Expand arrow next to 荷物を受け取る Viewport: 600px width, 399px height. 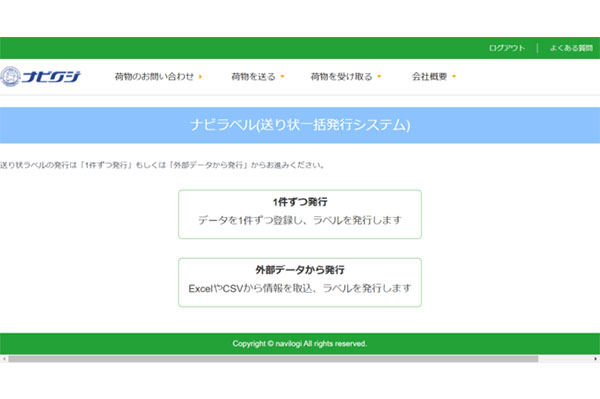click(x=379, y=77)
